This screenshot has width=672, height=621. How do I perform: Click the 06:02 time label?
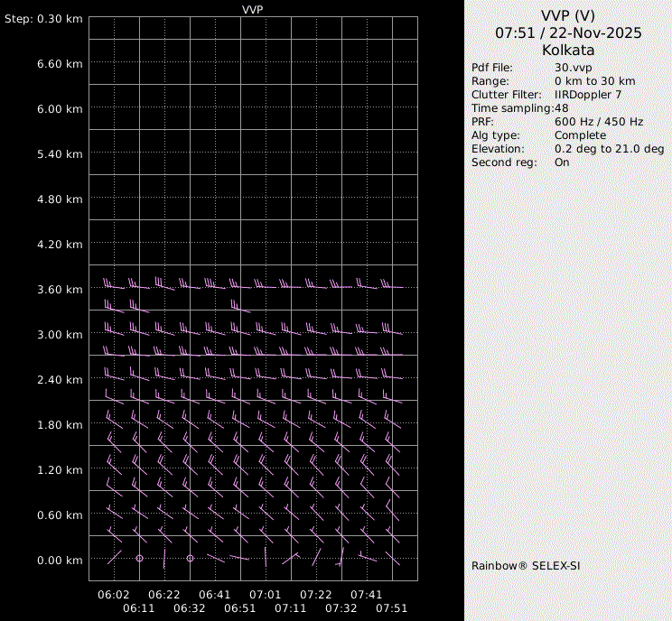tap(114, 595)
